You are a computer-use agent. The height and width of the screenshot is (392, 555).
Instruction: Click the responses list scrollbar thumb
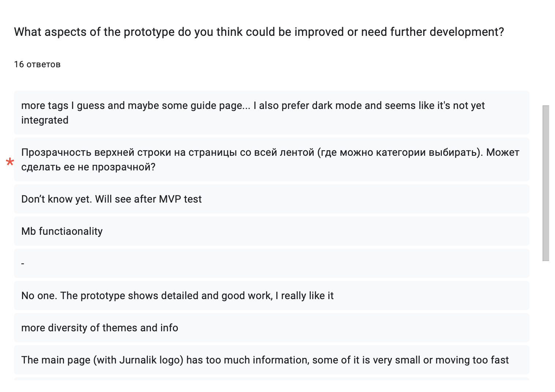coord(545,183)
